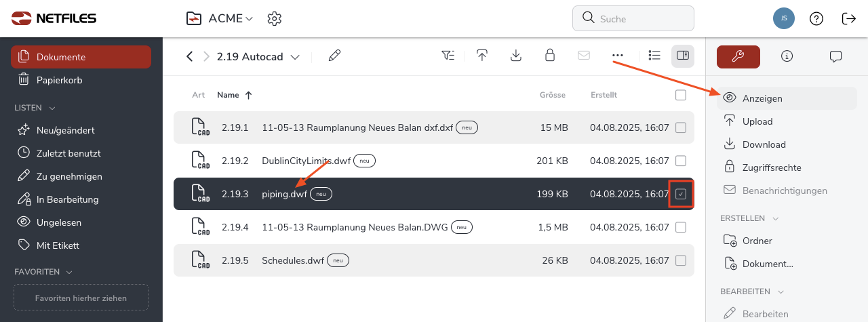
Task: Open the ACME data room dropdown
Action: coord(250,19)
